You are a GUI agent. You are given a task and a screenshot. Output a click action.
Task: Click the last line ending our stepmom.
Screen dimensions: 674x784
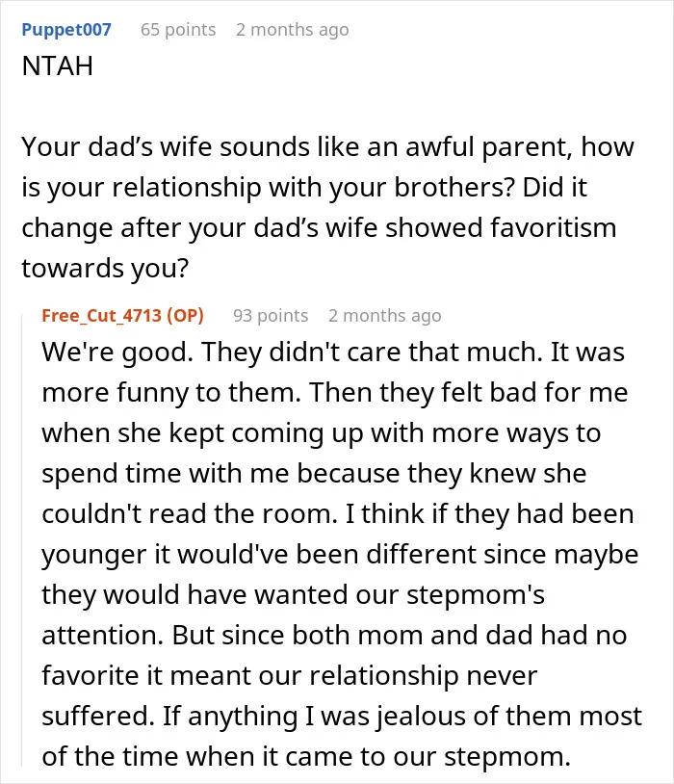pyautogui.click(x=306, y=756)
